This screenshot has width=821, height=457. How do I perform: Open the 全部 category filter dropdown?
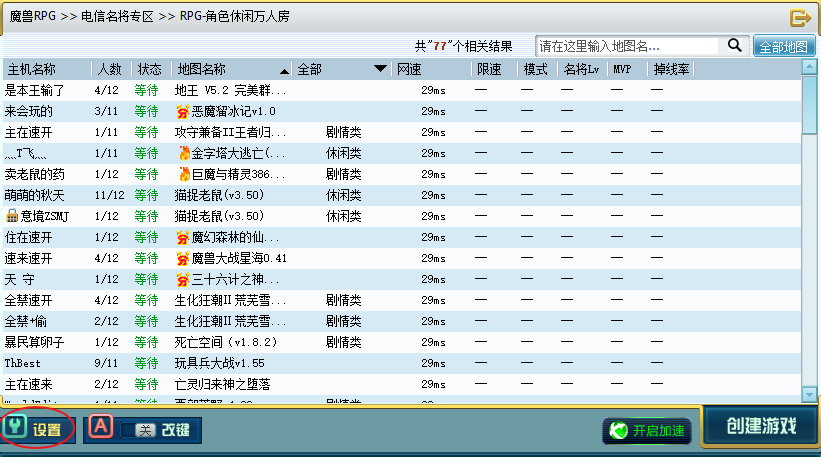click(x=380, y=69)
